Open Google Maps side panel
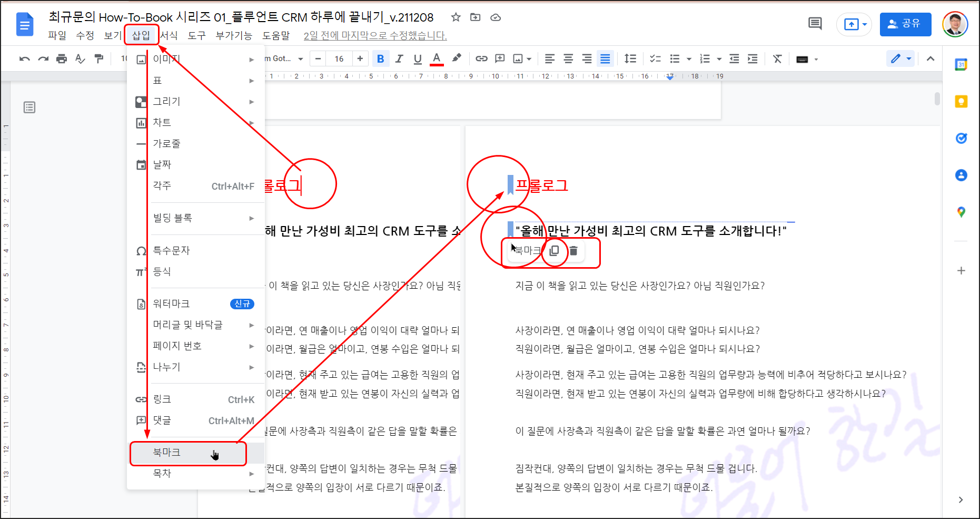 pyautogui.click(x=961, y=212)
